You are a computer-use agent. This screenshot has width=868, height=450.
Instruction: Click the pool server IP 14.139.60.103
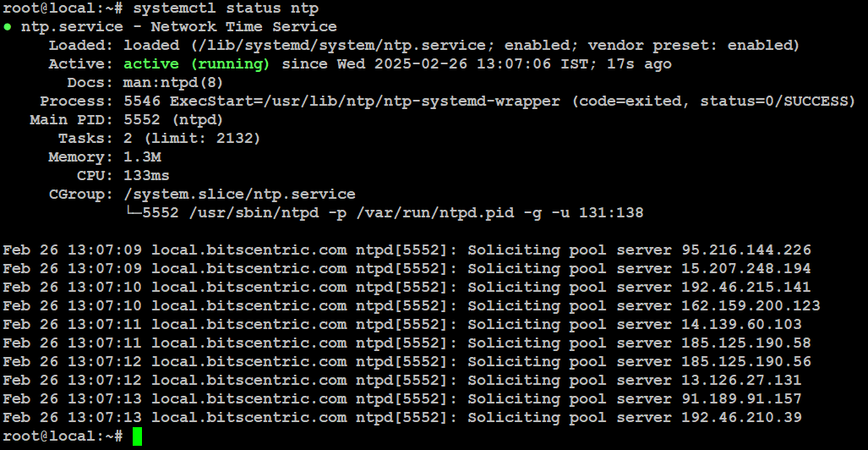[x=742, y=325]
